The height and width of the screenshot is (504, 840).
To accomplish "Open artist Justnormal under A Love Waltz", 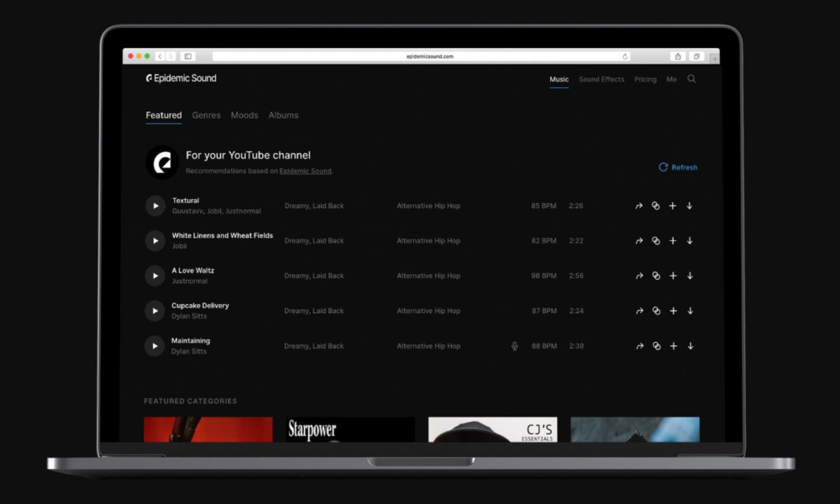I will point(190,281).
